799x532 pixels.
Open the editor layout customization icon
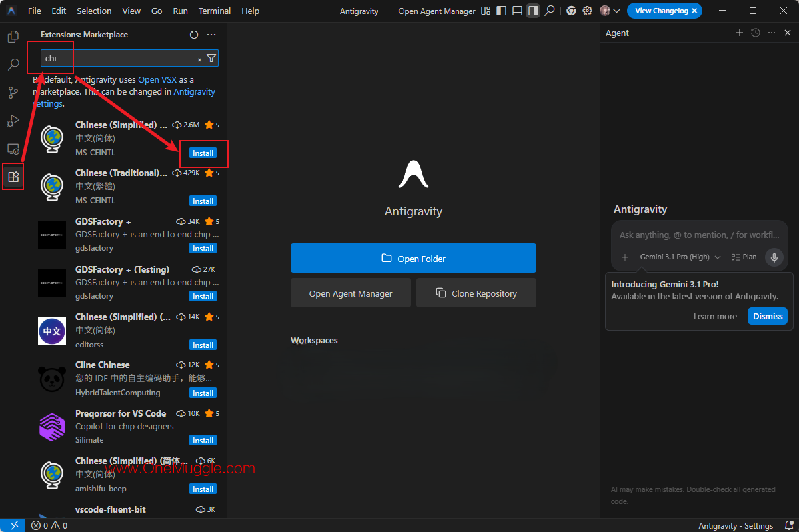click(486, 11)
